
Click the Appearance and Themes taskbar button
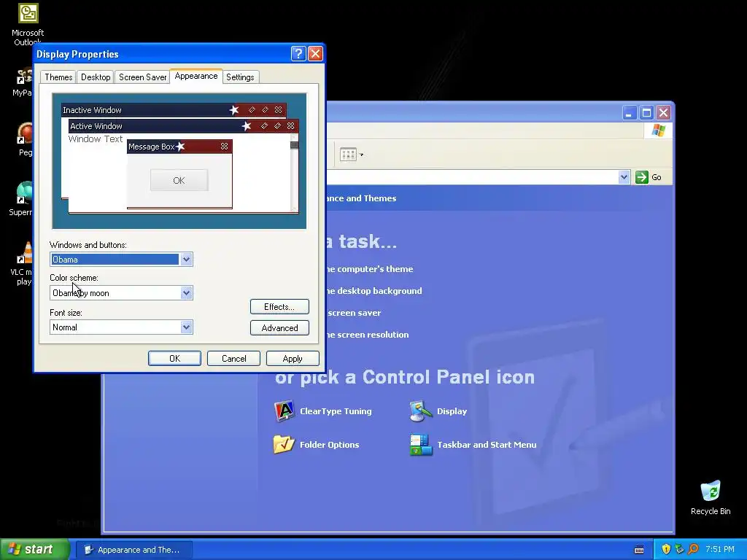[x=134, y=550]
